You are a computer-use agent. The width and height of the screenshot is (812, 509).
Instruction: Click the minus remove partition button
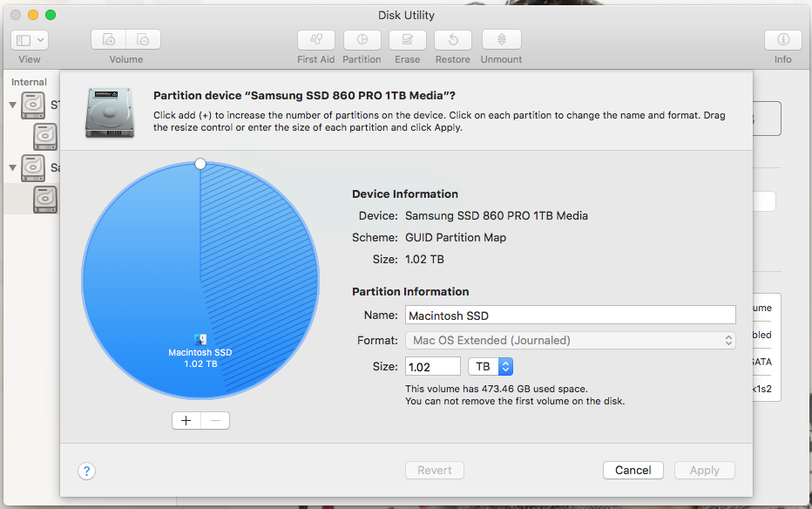pyautogui.click(x=215, y=420)
